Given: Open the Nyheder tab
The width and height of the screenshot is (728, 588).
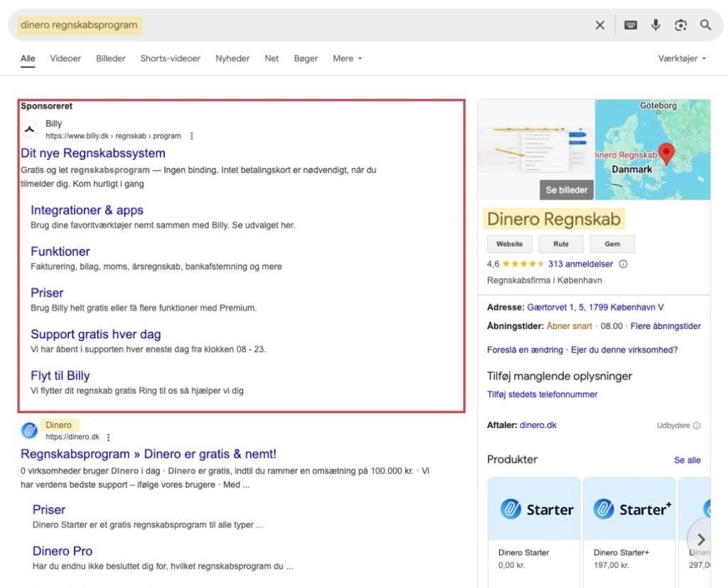Looking at the screenshot, I should click(x=232, y=58).
